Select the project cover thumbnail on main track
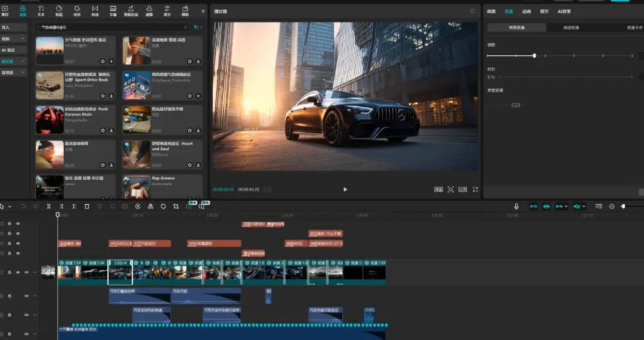 click(48, 272)
